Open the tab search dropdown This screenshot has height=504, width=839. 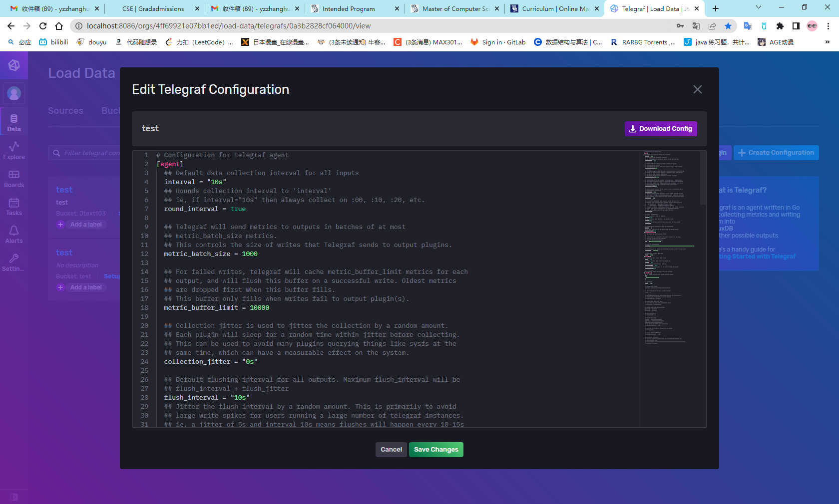click(759, 7)
